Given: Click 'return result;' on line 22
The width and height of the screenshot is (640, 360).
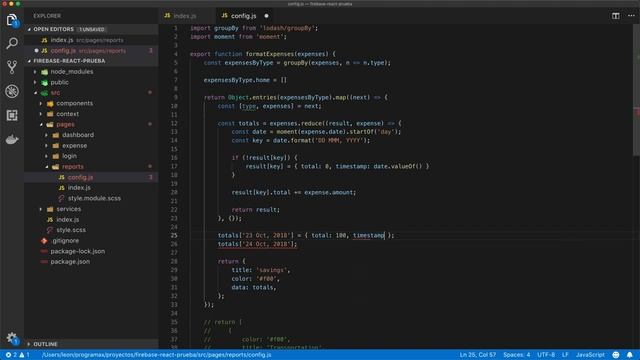Looking at the screenshot, I should tap(256, 210).
